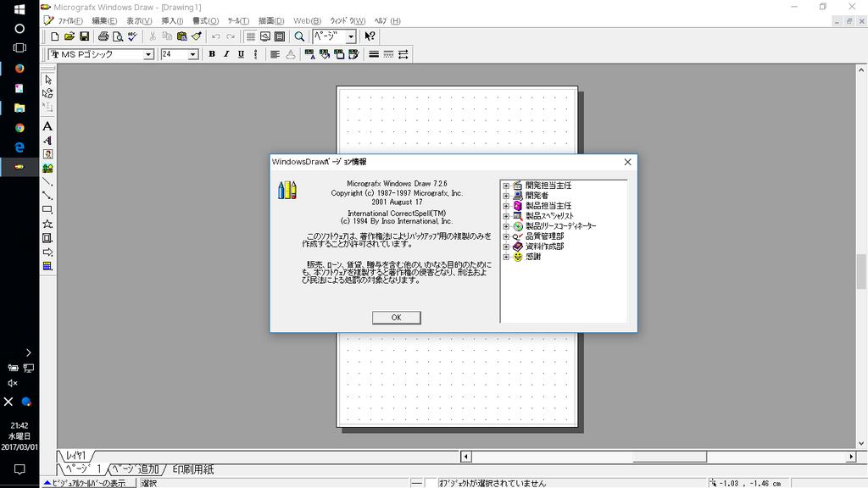Click the dashed line style button
This screenshot has height=488, width=868.
pyautogui.click(x=388, y=54)
